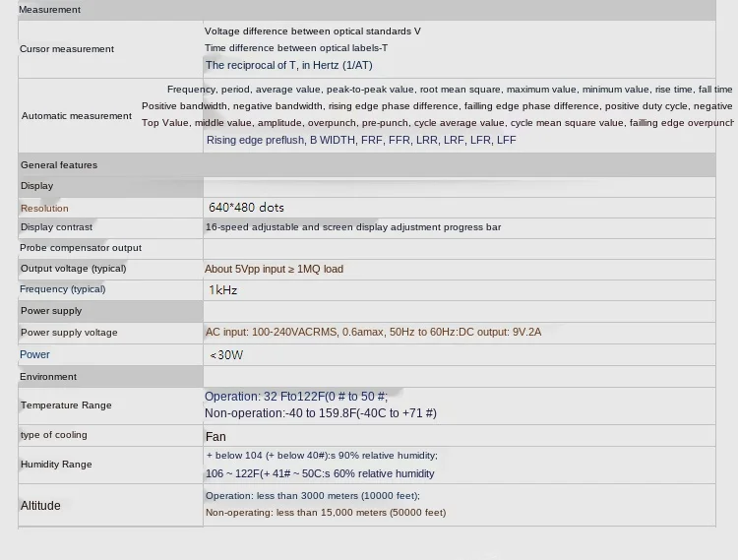This screenshot has width=738, height=560.
Task: Click 'Operation: less than 3000 meters' line
Action: [x=313, y=496]
